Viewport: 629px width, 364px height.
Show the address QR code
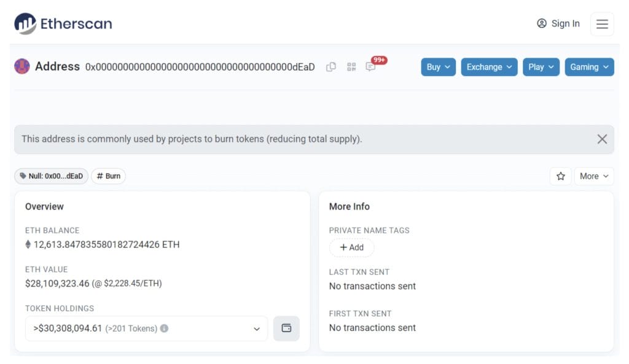(351, 67)
